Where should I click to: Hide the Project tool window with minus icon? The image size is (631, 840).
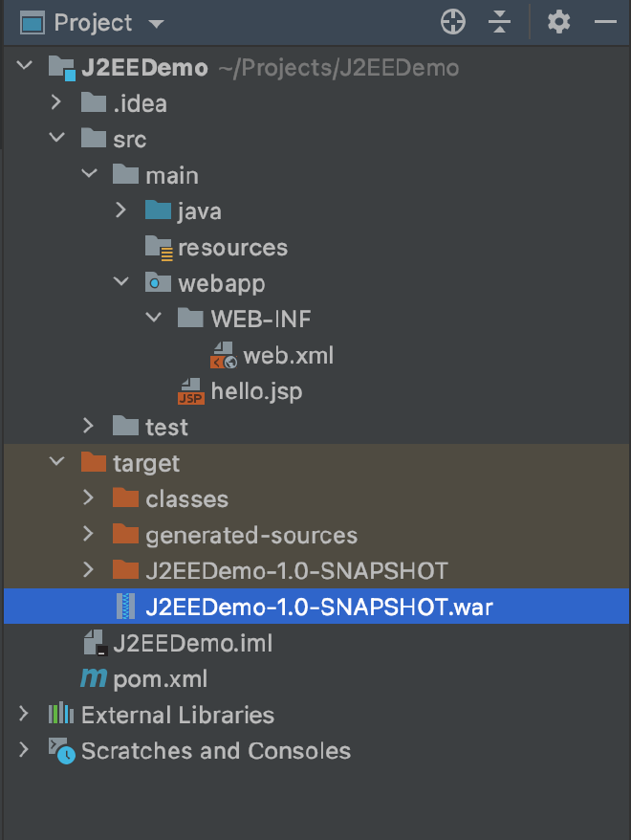(x=605, y=22)
